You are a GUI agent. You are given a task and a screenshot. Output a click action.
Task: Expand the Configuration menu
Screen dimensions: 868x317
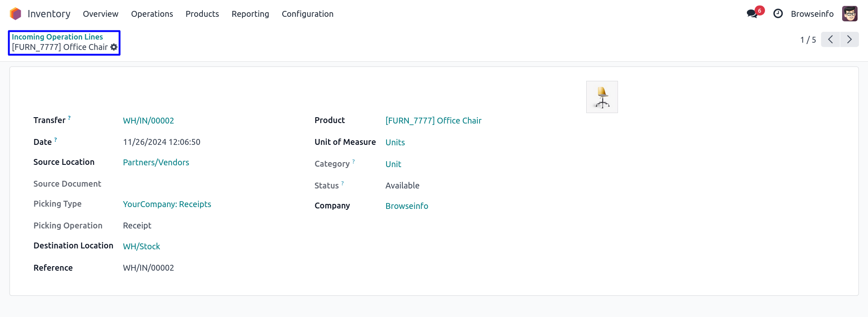307,14
